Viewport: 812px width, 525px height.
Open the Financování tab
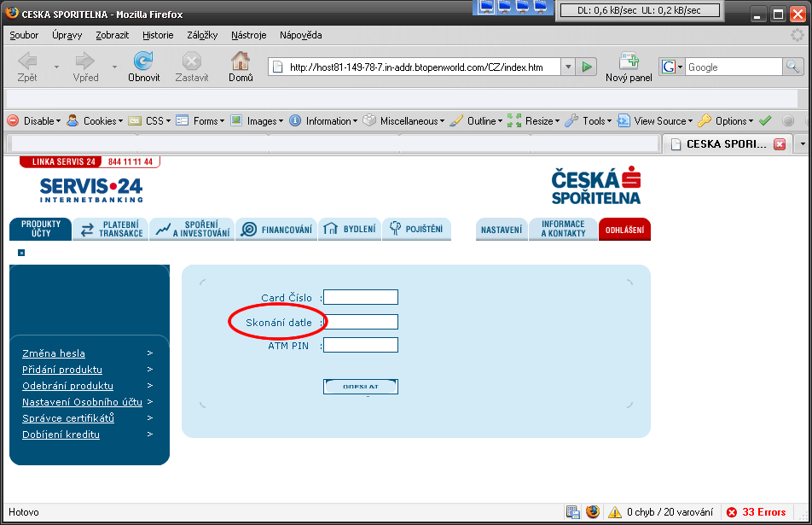click(276, 229)
